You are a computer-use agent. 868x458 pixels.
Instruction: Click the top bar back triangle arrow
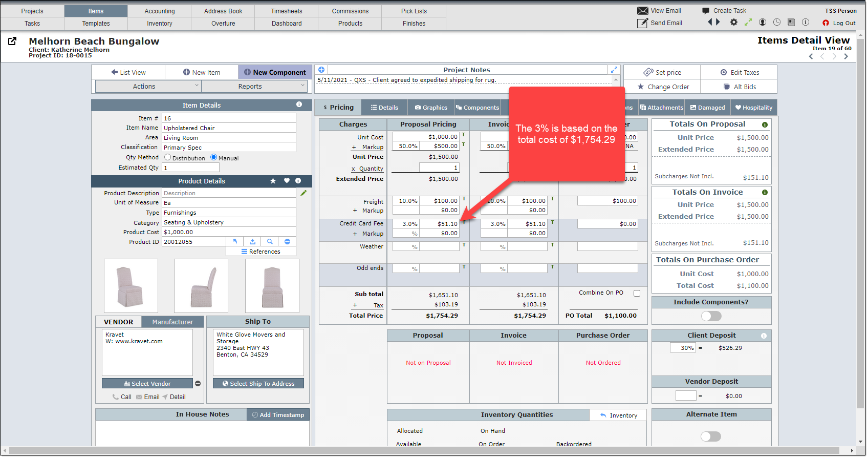[x=710, y=22]
